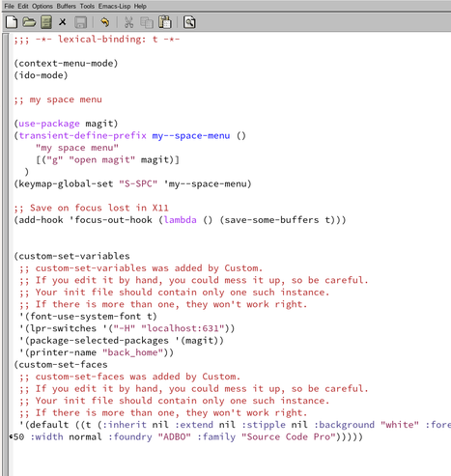Open the Help menu
Image resolution: width=451 pixels, height=476 pixels.
140,6
